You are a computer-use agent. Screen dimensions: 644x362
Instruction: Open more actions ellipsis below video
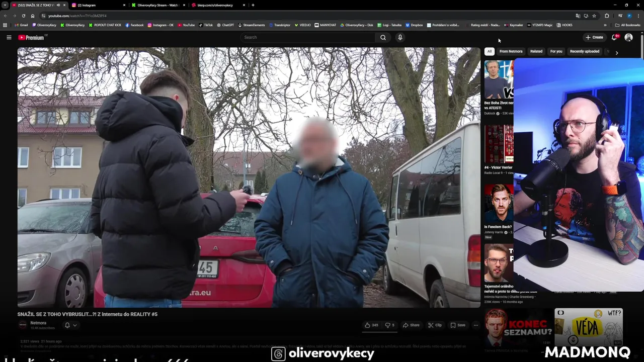pos(475,325)
